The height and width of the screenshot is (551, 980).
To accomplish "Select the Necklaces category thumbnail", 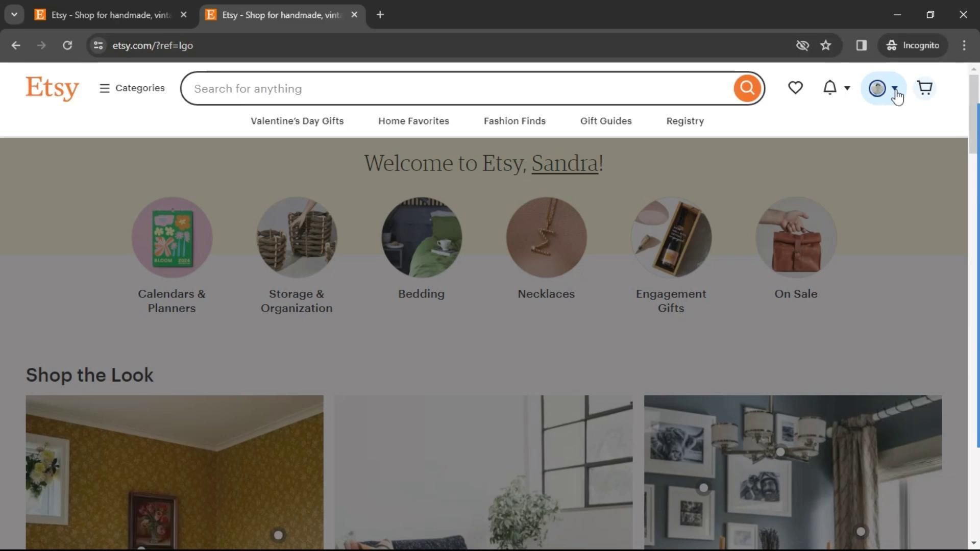I will 546,238.
